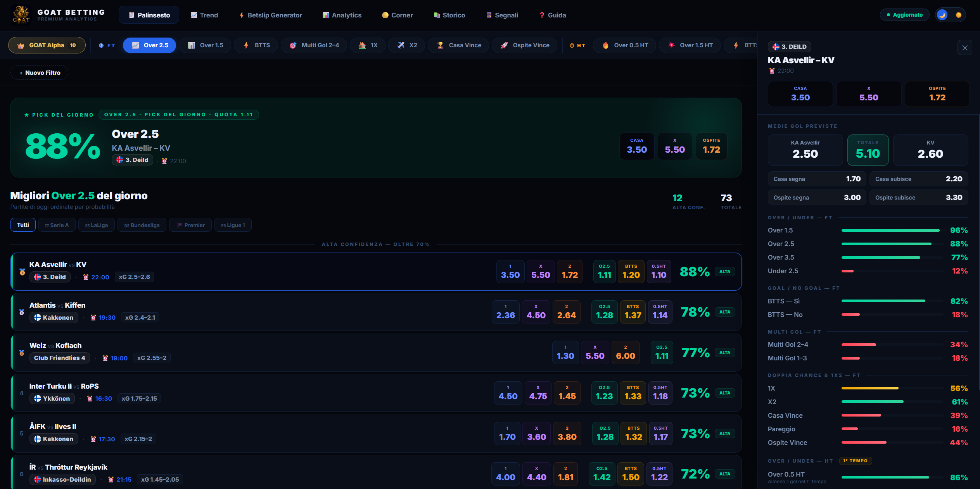Click the Aggiornato status button

pos(904,15)
